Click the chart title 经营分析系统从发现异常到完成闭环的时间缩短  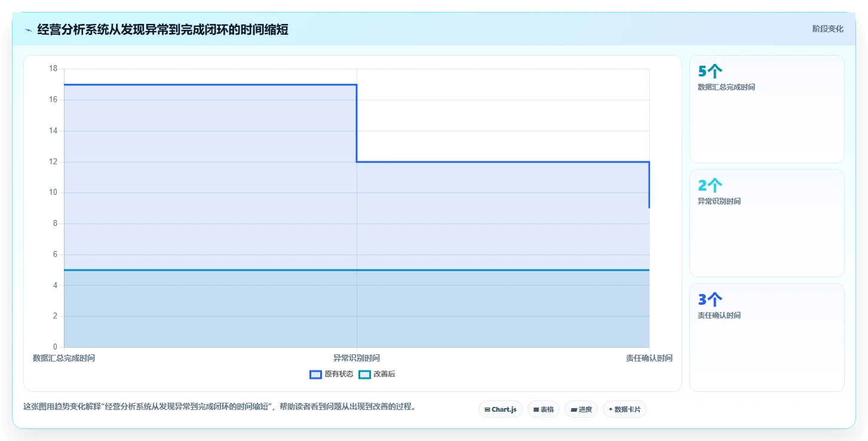pos(162,29)
